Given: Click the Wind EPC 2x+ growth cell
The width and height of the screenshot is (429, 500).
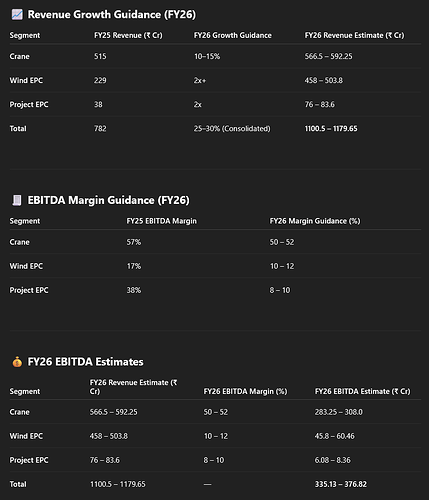Looking at the screenshot, I should pyautogui.click(x=200, y=80).
